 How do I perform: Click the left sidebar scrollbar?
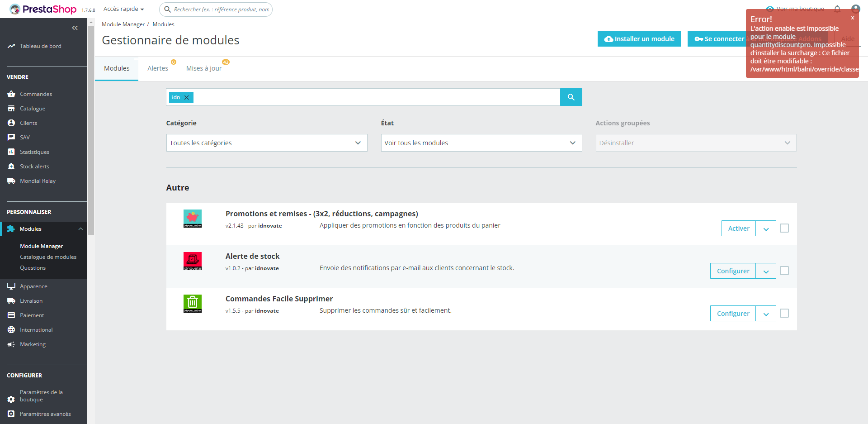[91, 130]
